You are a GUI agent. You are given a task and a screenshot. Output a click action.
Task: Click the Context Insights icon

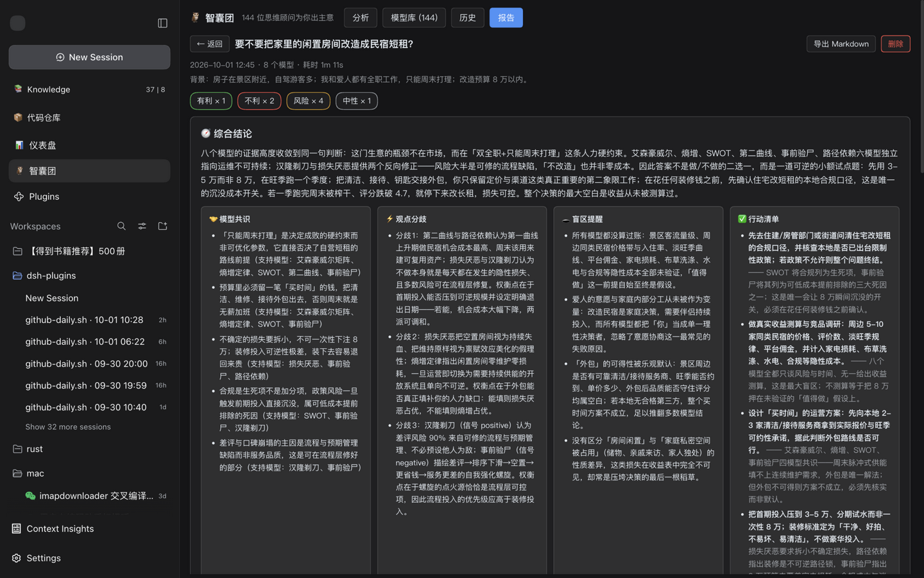[16, 529]
